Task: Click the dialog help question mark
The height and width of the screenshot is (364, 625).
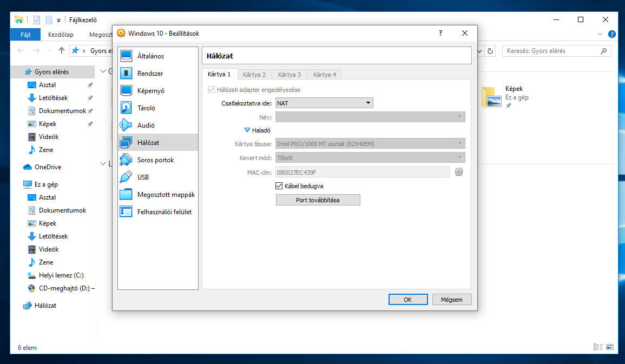Action: (x=440, y=33)
